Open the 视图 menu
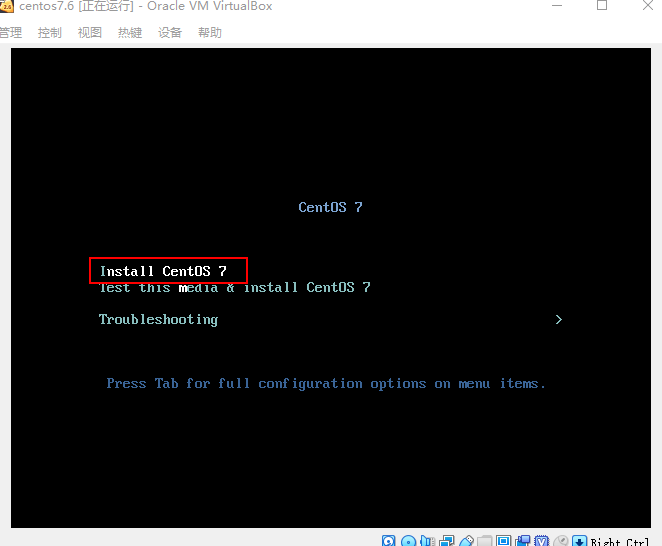The width and height of the screenshot is (662, 546). point(90,33)
